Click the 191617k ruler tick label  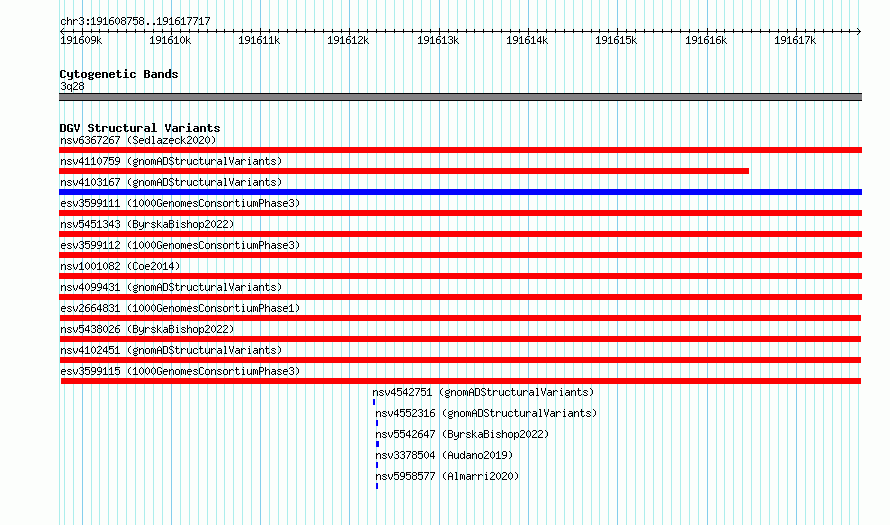[795, 40]
